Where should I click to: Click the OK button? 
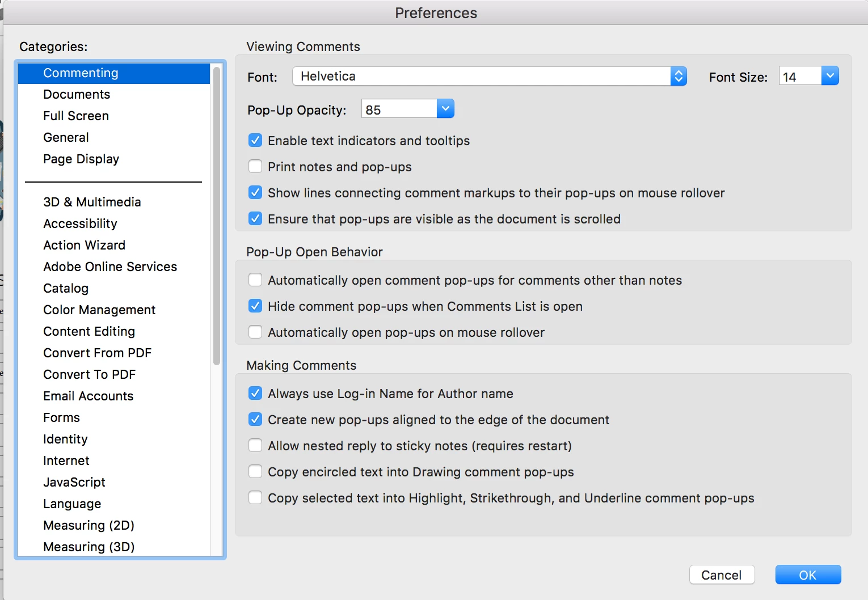click(808, 574)
